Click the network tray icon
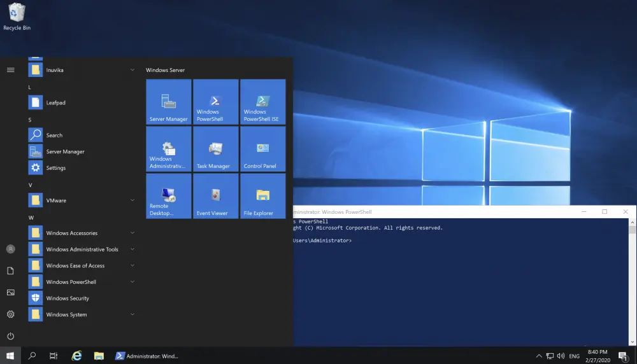Image resolution: width=637 pixels, height=364 pixels. [x=550, y=356]
